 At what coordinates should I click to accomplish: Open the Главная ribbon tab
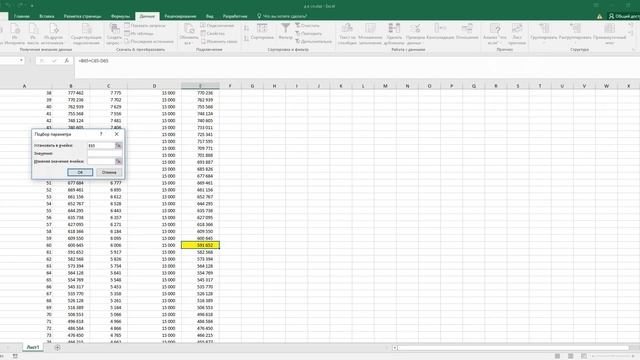(22, 16)
